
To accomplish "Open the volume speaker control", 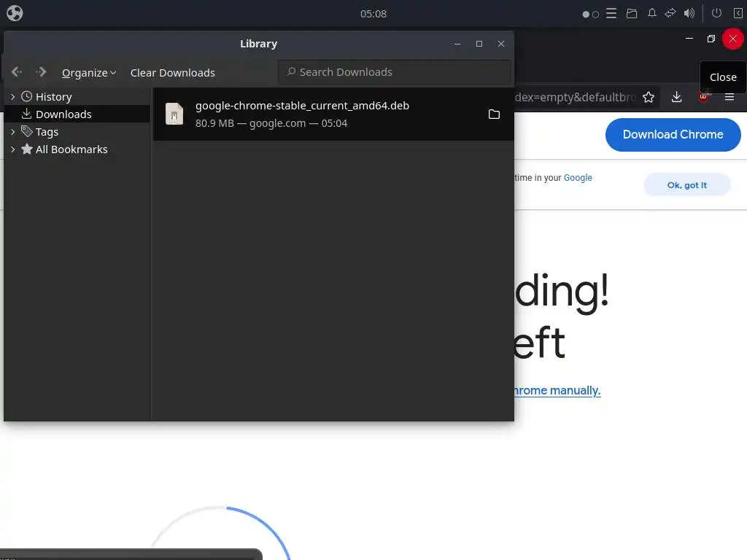I will click(x=689, y=13).
